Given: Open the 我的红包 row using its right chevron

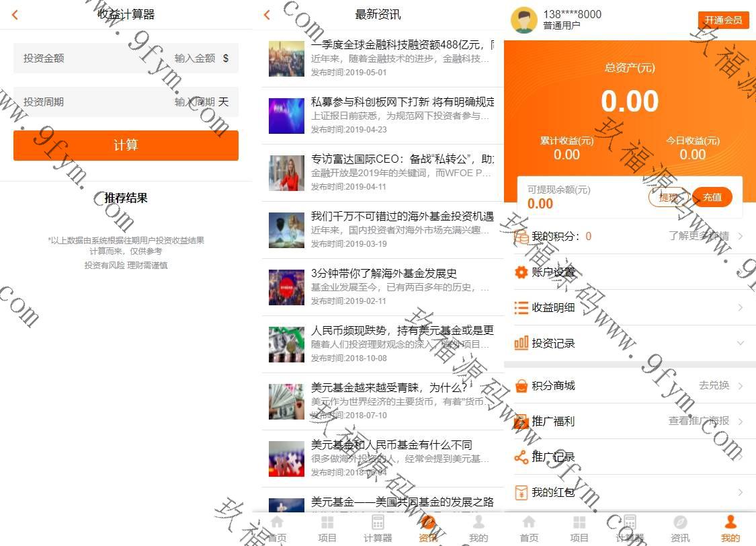Looking at the screenshot, I should 740,493.
